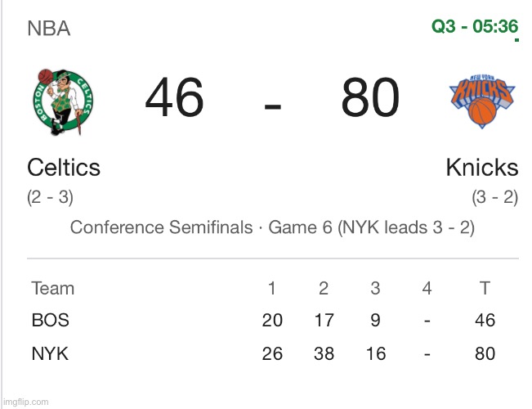Click the NYK second quarter score 38

point(324,354)
